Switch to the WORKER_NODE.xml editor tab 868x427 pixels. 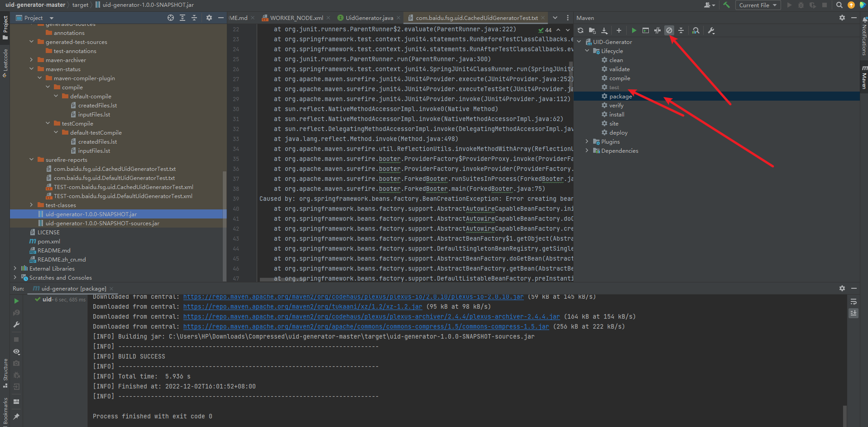point(296,18)
